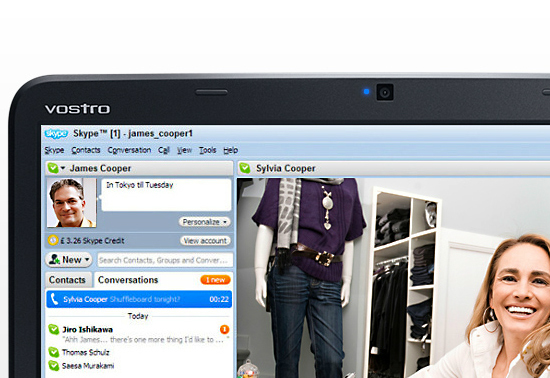Open Saesa Murakami conversation
This screenshot has width=550, height=378.
(88, 366)
